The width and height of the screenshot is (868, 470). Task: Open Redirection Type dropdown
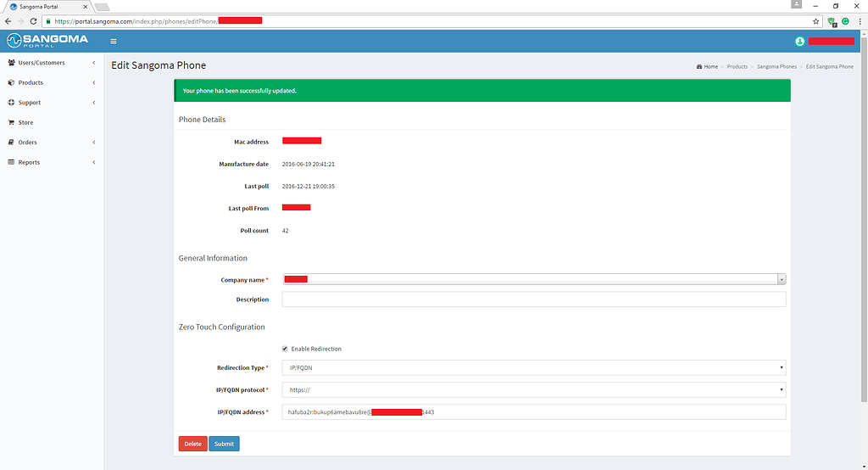point(534,367)
